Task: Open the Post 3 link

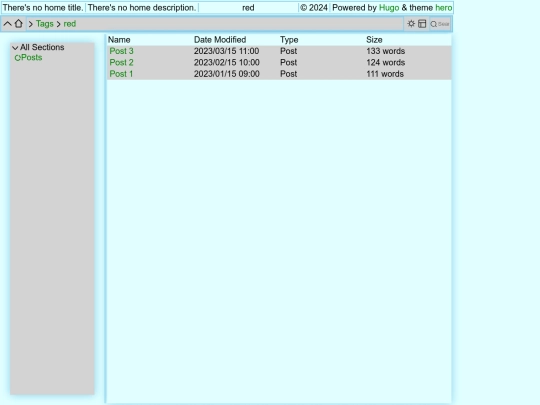Action: 121,51
